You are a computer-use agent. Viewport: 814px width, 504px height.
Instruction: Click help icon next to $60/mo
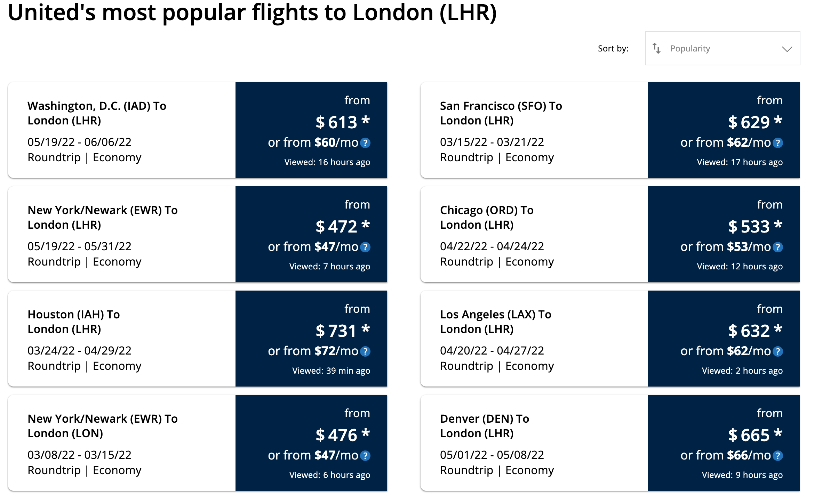click(x=365, y=143)
